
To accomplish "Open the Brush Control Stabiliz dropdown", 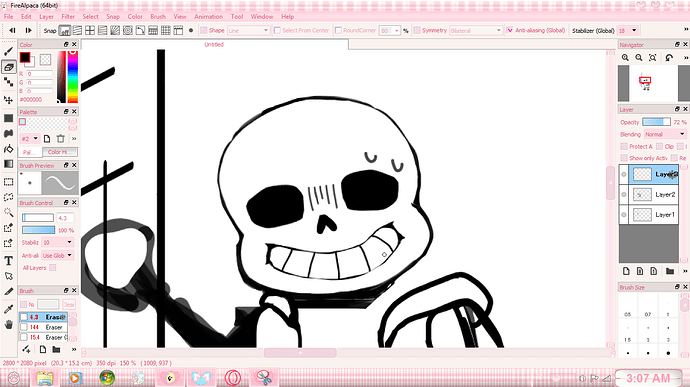I will (x=57, y=242).
